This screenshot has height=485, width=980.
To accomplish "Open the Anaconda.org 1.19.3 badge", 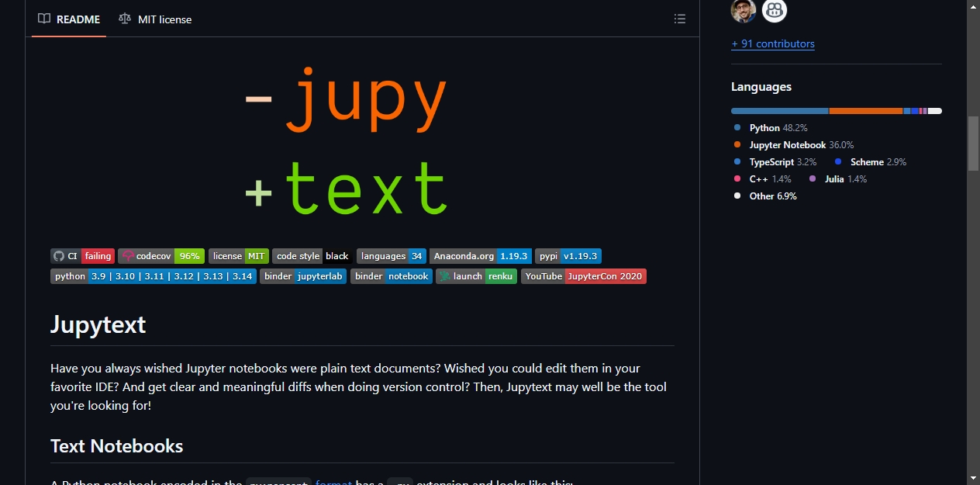I will [481, 256].
